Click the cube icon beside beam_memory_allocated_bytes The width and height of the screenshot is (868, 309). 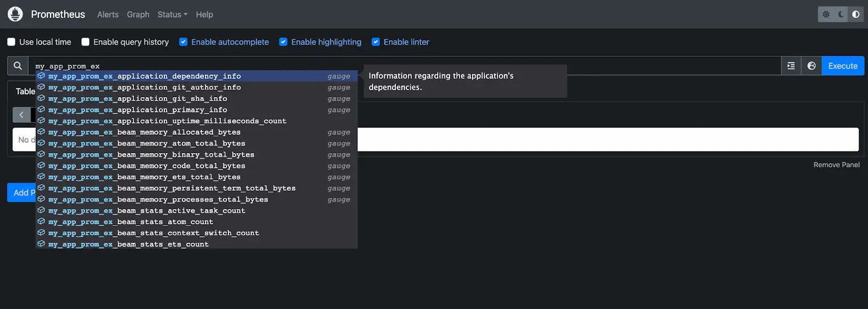pyautogui.click(x=41, y=132)
